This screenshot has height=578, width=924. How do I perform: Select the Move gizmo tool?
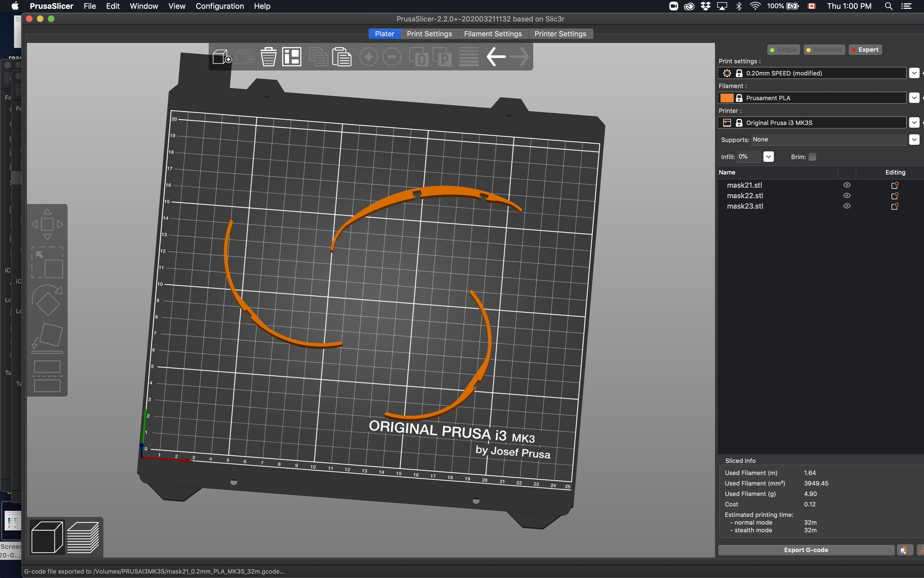click(x=47, y=224)
